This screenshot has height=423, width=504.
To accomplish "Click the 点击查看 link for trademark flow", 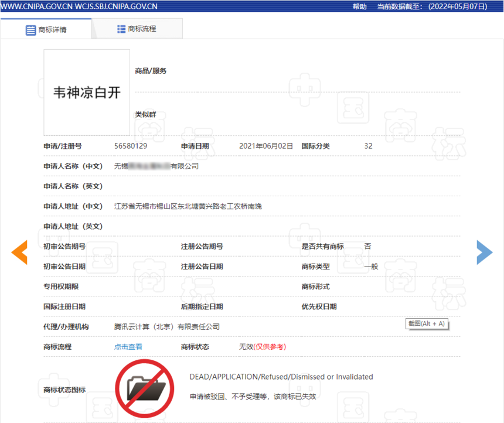I will click(128, 346).
